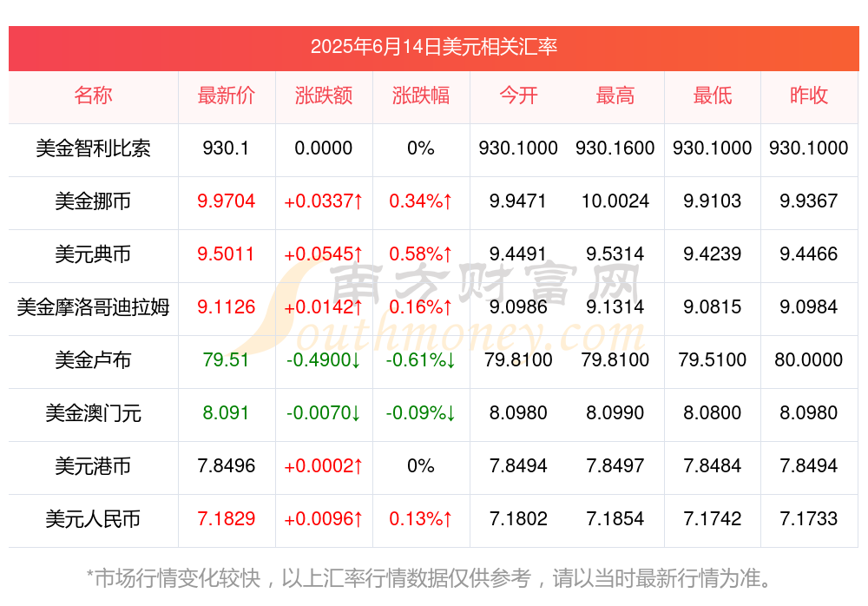Click percentage 0.13%↑
The height and width of the screenshot is (606, 868).
click(x=421, y=519)
